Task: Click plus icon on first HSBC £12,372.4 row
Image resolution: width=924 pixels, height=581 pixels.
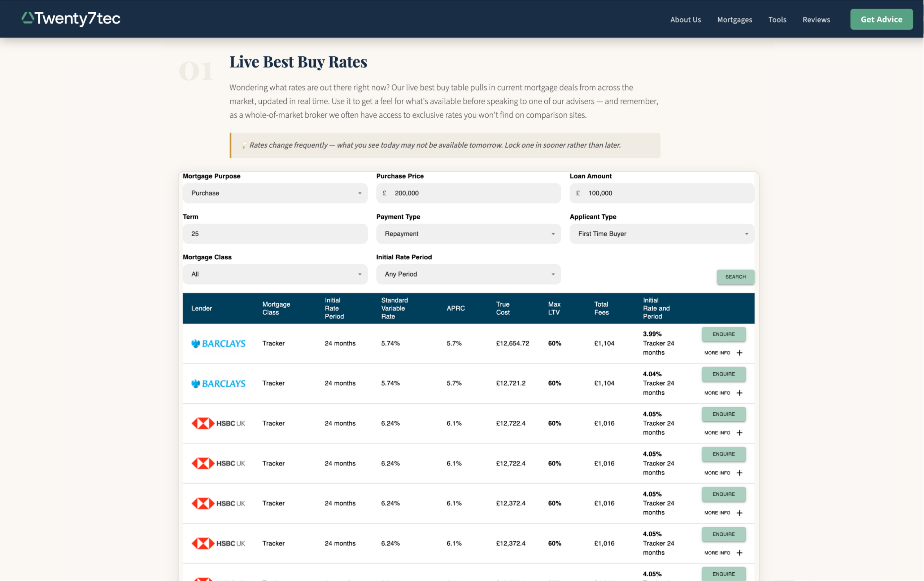Action: click(x=740, y=513)
